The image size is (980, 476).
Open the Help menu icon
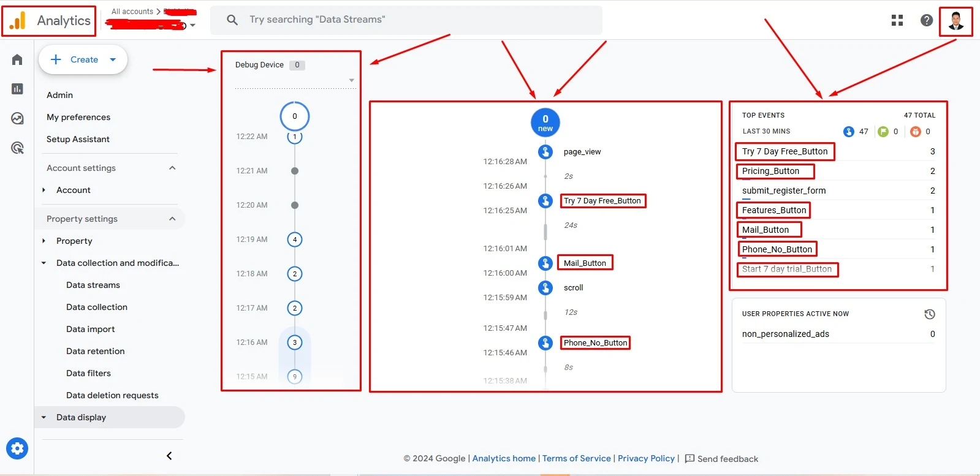(x=927, y=20)
